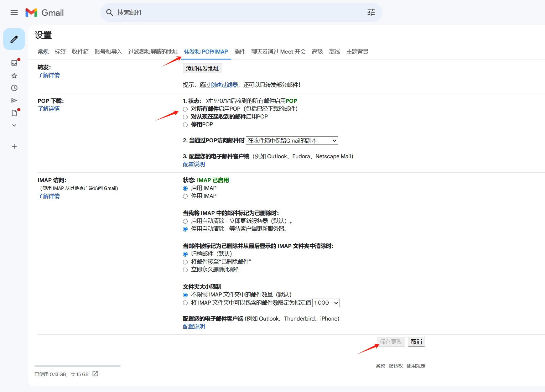The height and width of the screenshot is (392, 545).
Task: Open Sent mail arrow icon
Action: click(x=14, y=100)
